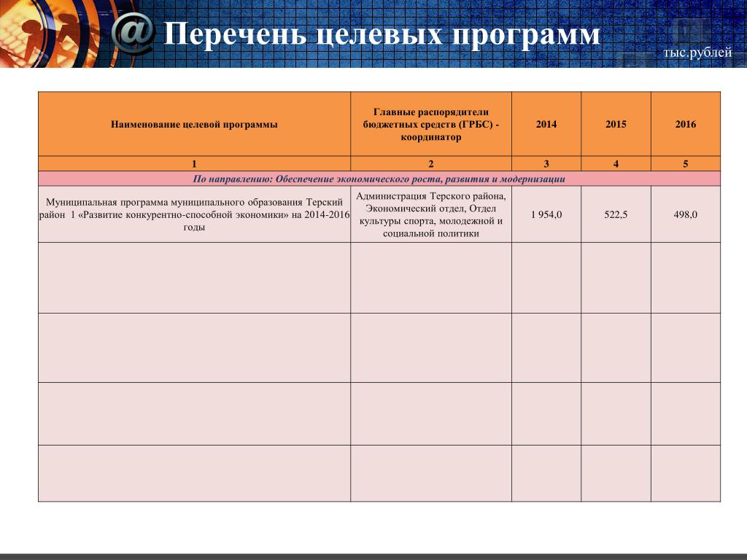
Task: Click the value 498,0
Action: tap(686, 214)
